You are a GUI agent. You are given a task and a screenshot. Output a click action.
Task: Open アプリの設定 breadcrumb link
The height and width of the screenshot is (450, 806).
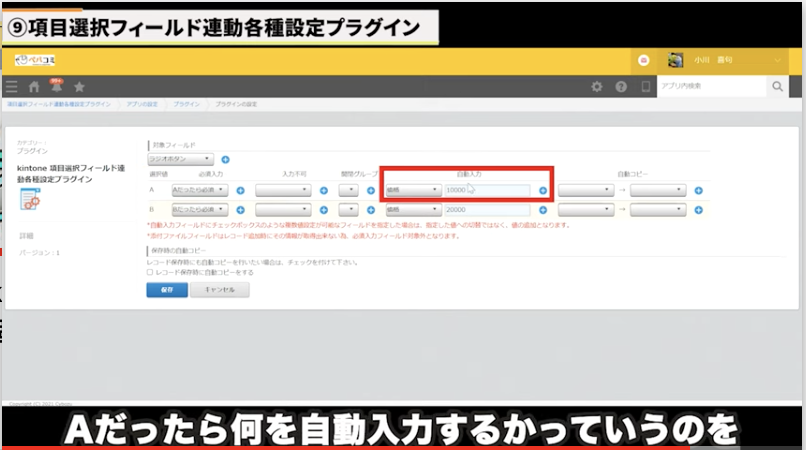(142, 104)
